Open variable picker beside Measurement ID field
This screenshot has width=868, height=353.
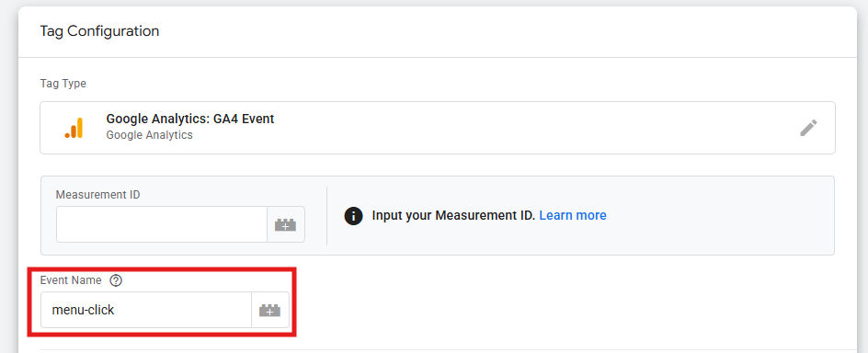[x=286, y=224]
